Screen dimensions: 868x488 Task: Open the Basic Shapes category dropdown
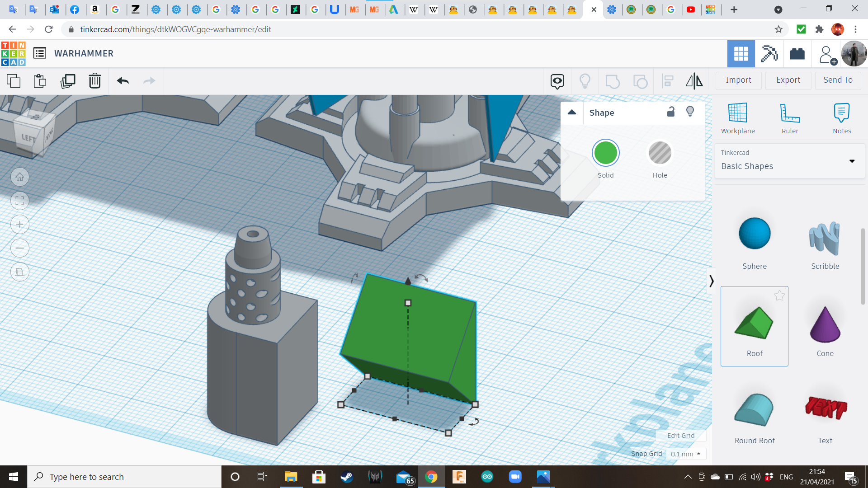[x=852, y=161]
